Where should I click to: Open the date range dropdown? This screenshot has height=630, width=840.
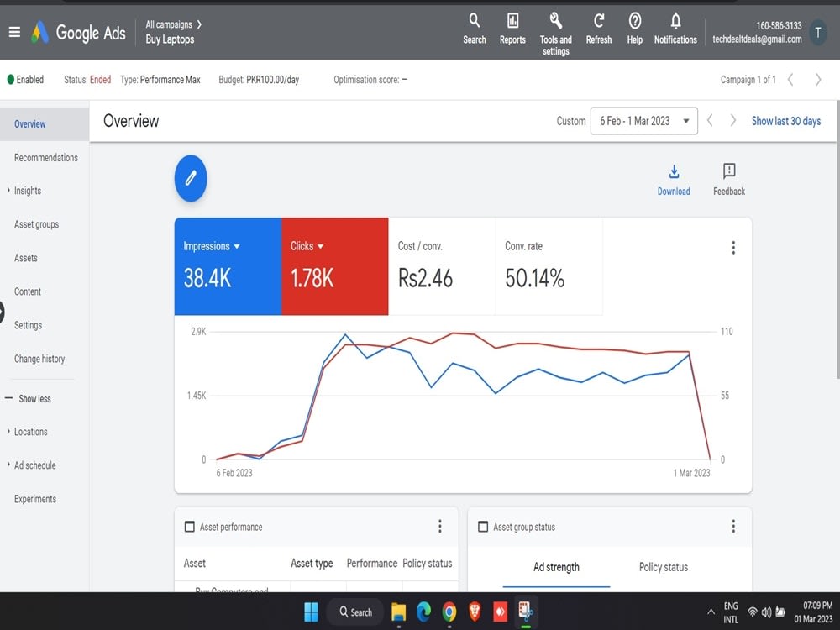point(644,121)
